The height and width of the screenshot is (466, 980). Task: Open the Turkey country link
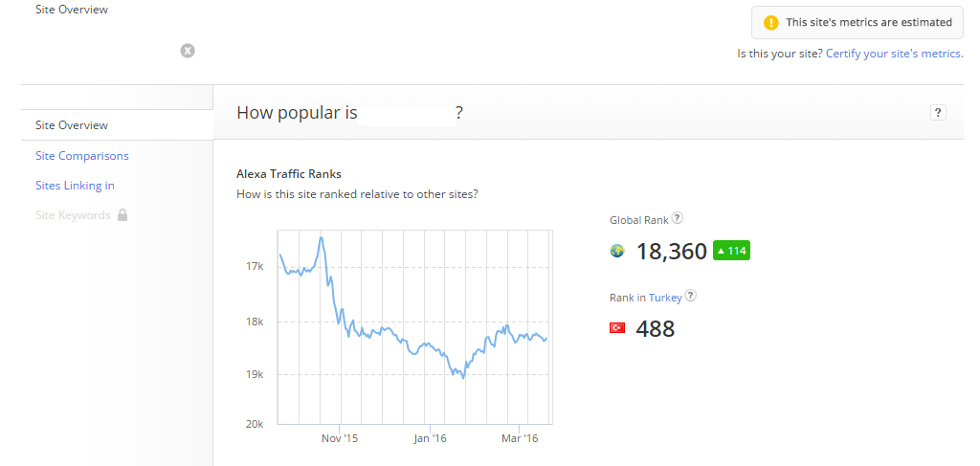pos(665,298)
